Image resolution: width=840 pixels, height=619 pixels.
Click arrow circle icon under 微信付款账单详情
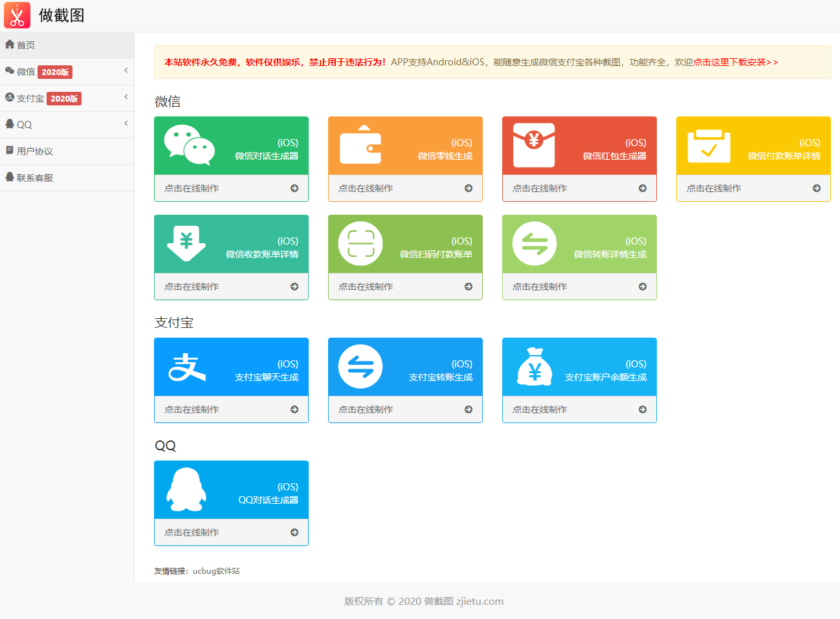point(817,188)
